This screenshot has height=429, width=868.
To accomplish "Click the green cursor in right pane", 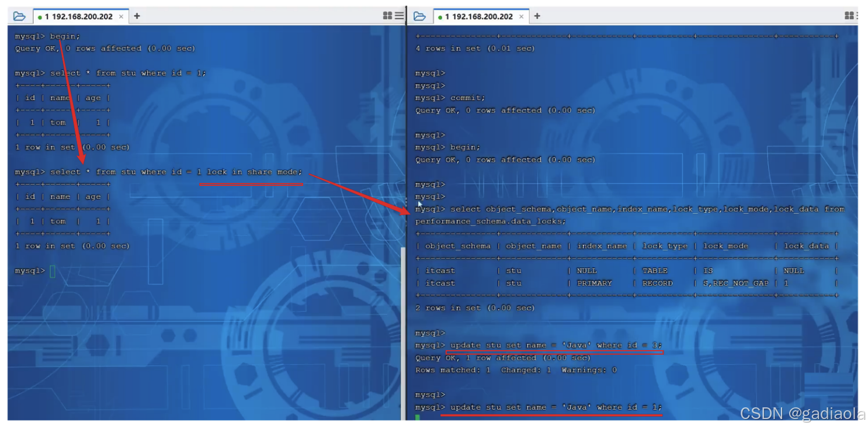I will click(418, 417).
